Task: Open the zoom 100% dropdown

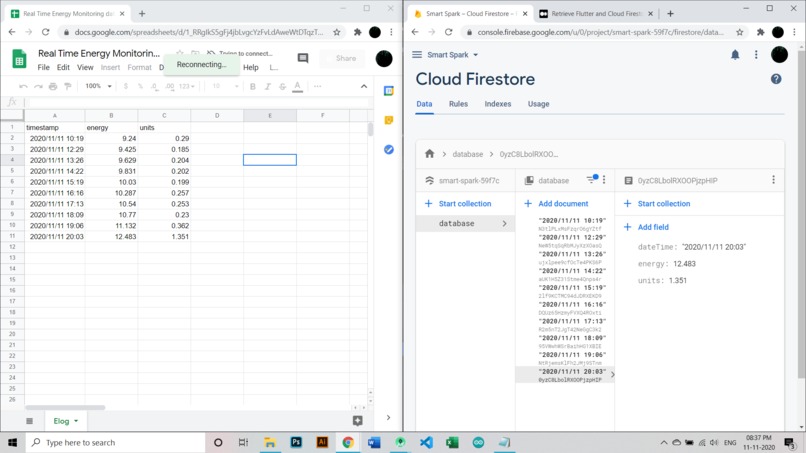Action: [98, 86]
